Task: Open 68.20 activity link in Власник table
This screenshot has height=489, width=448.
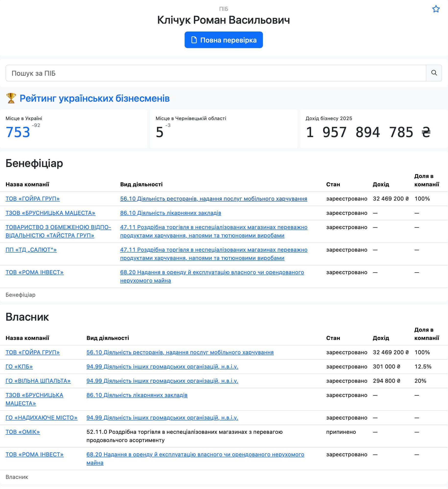Action: tap(195, 458)
